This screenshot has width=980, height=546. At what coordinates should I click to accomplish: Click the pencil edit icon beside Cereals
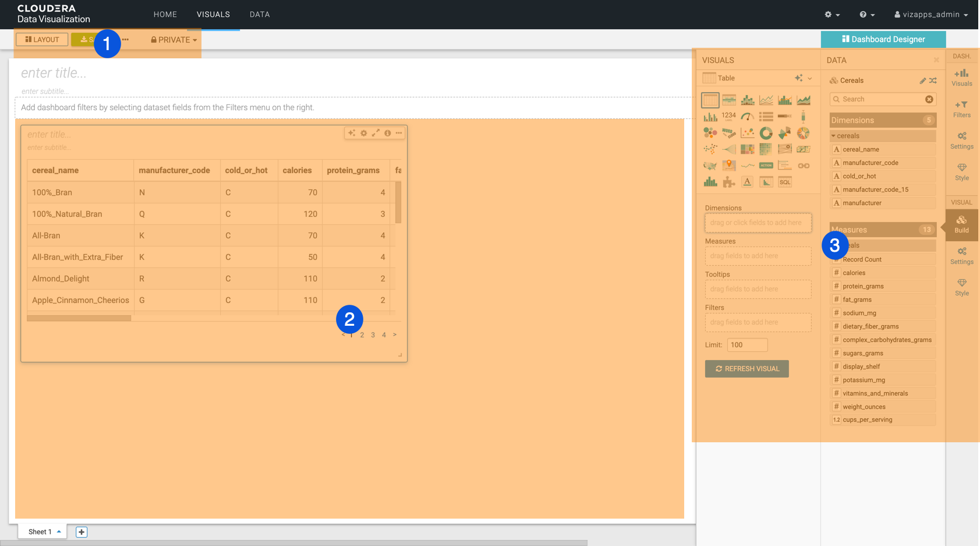click(922, 80)
